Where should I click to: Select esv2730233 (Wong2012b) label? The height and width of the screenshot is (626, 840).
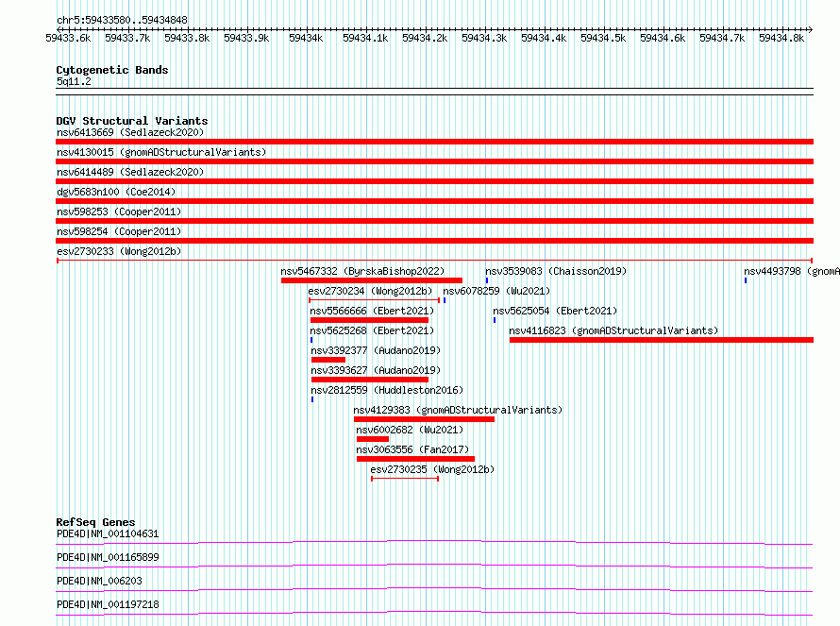coord(119,251)
